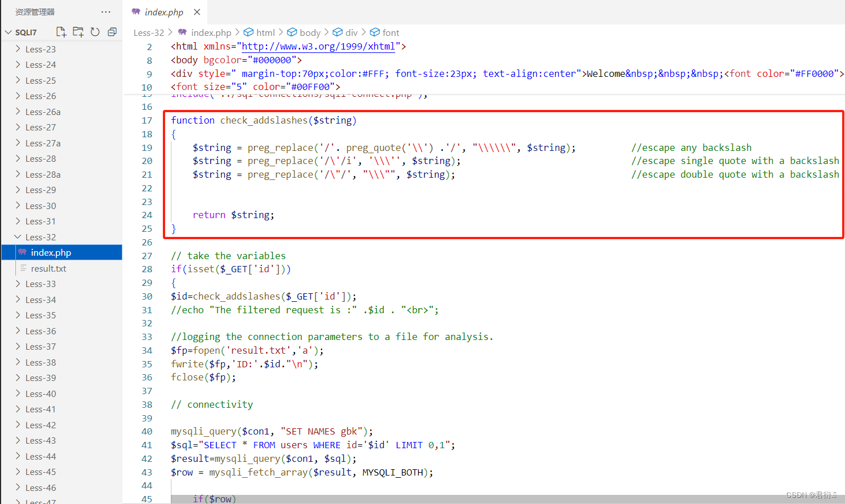The height and width of the screenshot is (504, 845).
Task: Expand the Less-28a folder
Action: [61, 174]
